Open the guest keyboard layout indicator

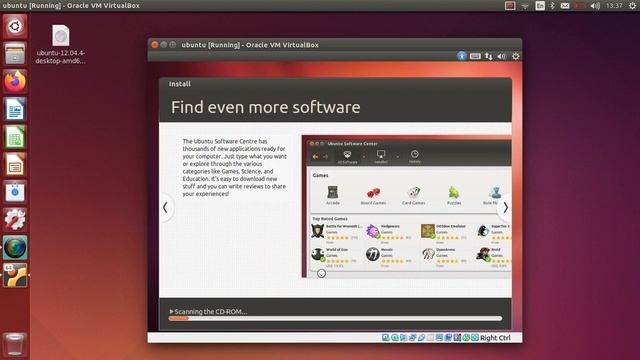pyautogui.click(x=475, y=56)
